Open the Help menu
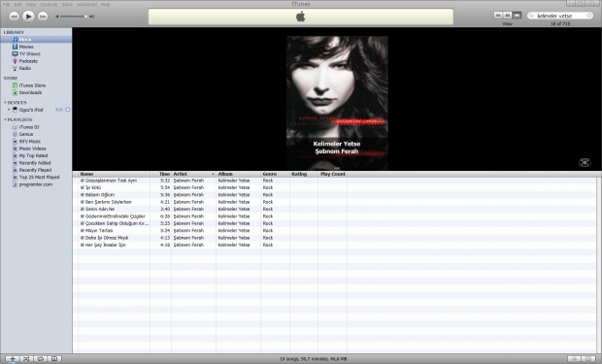This screenshot has width=602, height=364. pos(105,5)
